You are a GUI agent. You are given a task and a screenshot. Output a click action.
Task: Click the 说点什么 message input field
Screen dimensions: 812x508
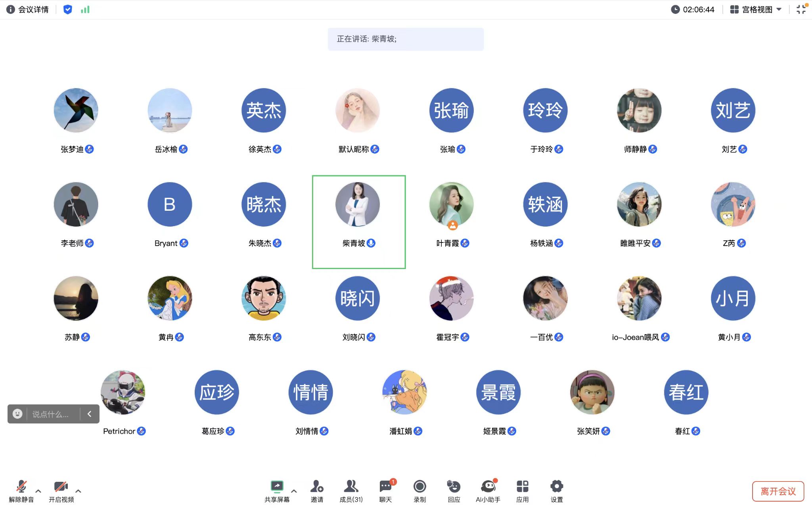53,414
